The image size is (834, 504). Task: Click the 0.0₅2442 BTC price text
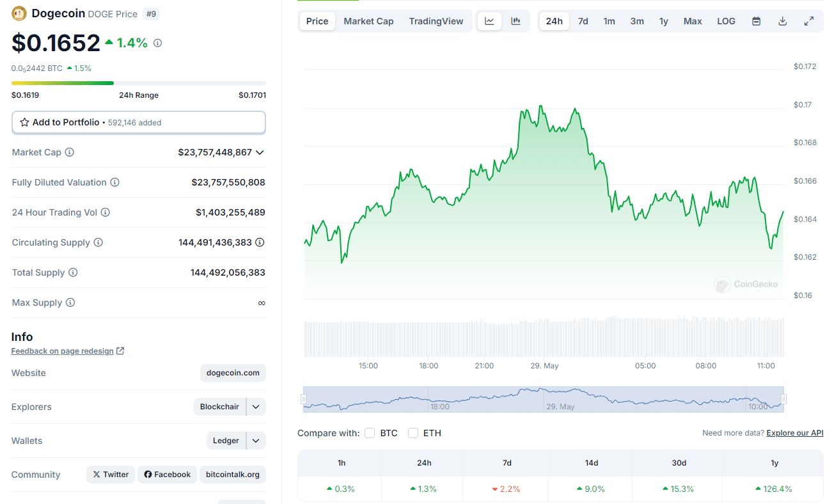pyautogui.click(x=37, y=68)
